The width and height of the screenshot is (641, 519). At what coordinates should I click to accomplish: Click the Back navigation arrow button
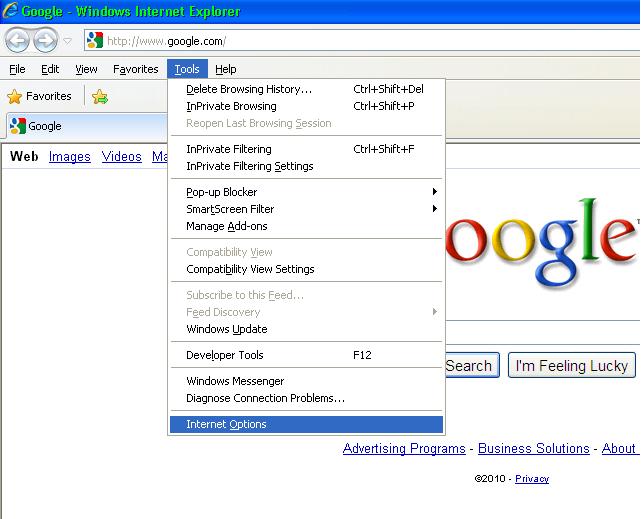(17, 40)
